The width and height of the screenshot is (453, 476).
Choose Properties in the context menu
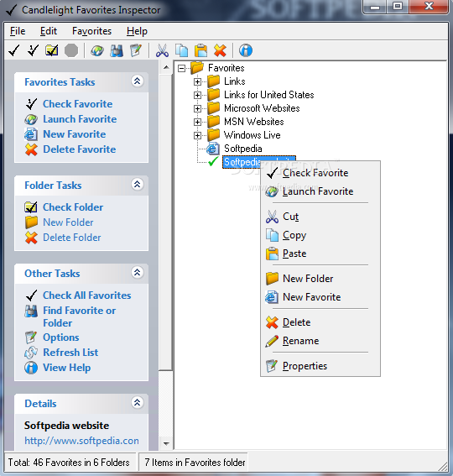coord(320,366)
